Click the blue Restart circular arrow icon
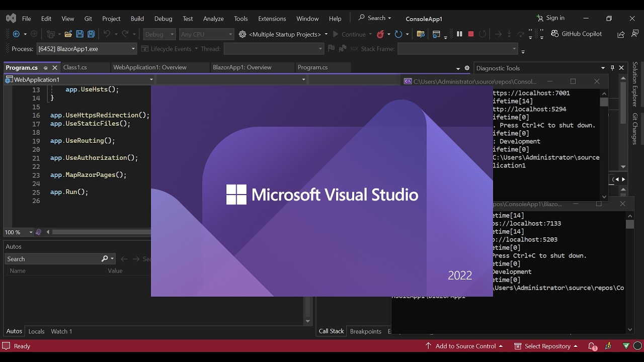 point(398,34)
